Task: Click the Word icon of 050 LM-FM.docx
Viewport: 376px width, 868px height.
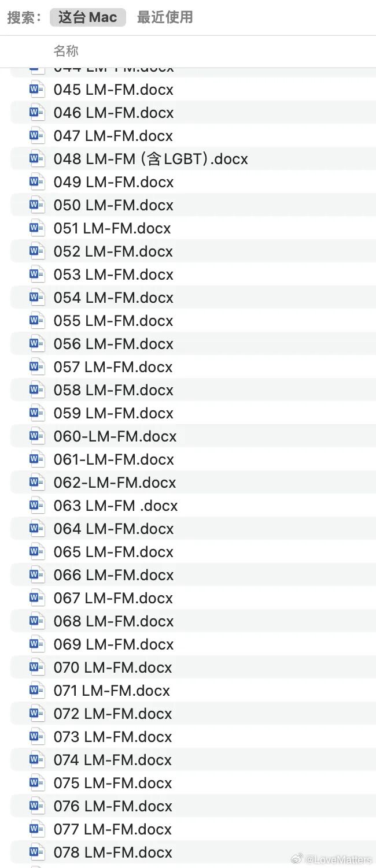Action: pos(37,205)
